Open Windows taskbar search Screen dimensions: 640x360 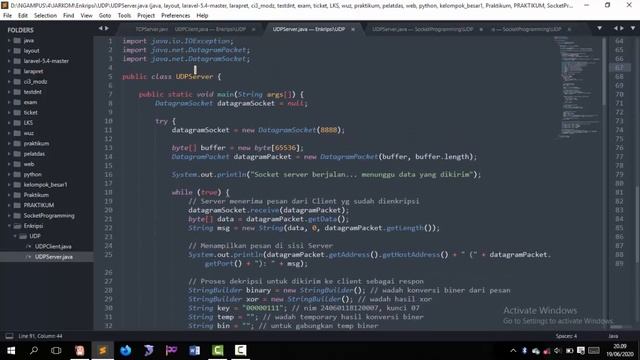coord(34,351)
